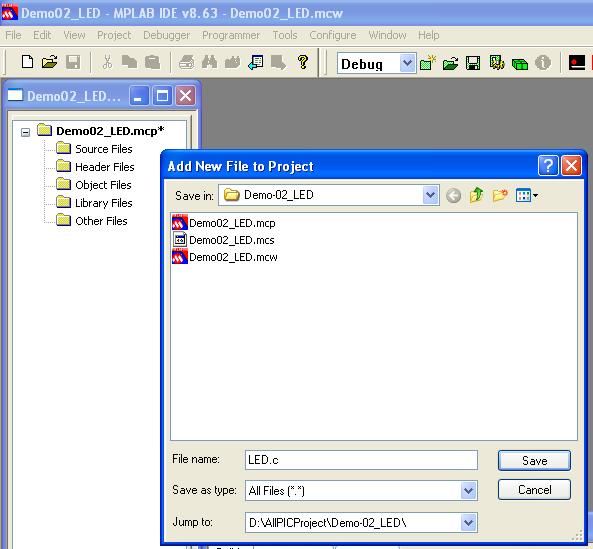Click the Cut scissors icon
This screenshot has width=593, height=549.
(107, 62)
